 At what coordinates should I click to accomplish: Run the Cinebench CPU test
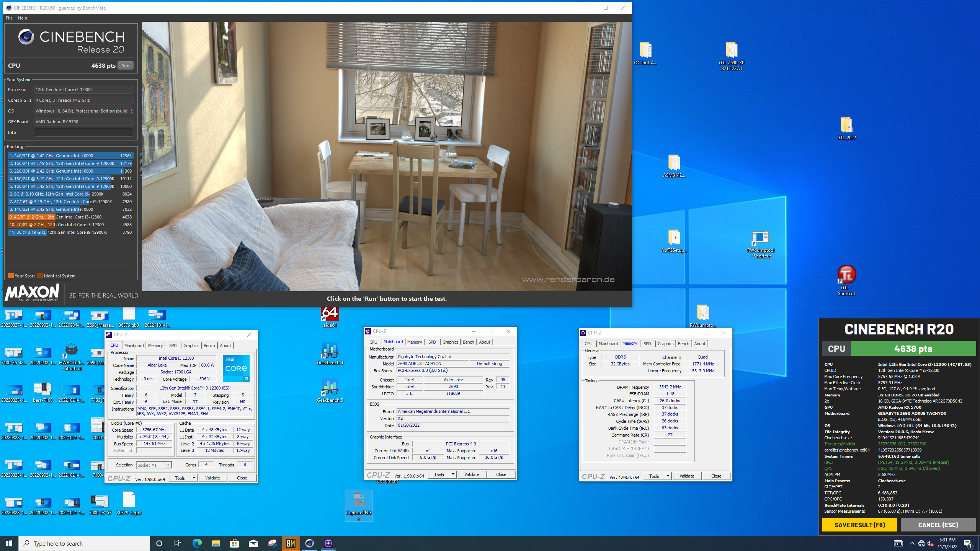click(x=126, y=65)
